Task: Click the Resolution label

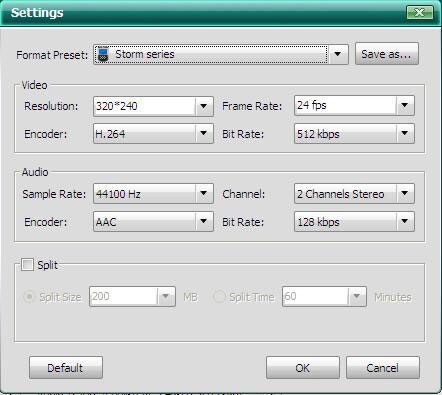Action: [51, 106]
